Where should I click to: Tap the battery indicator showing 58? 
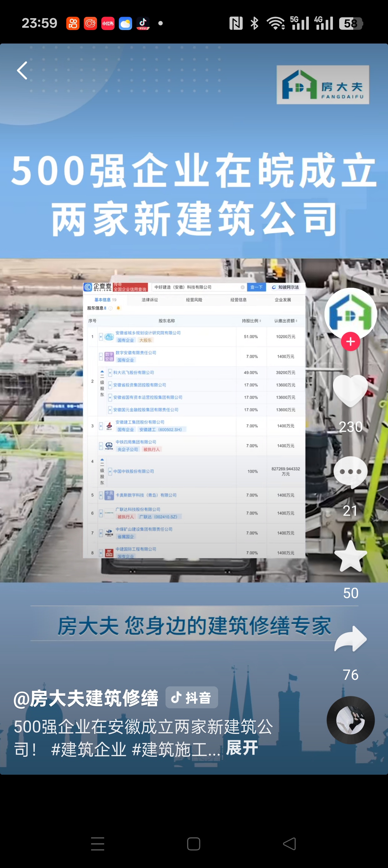[351, 23]
